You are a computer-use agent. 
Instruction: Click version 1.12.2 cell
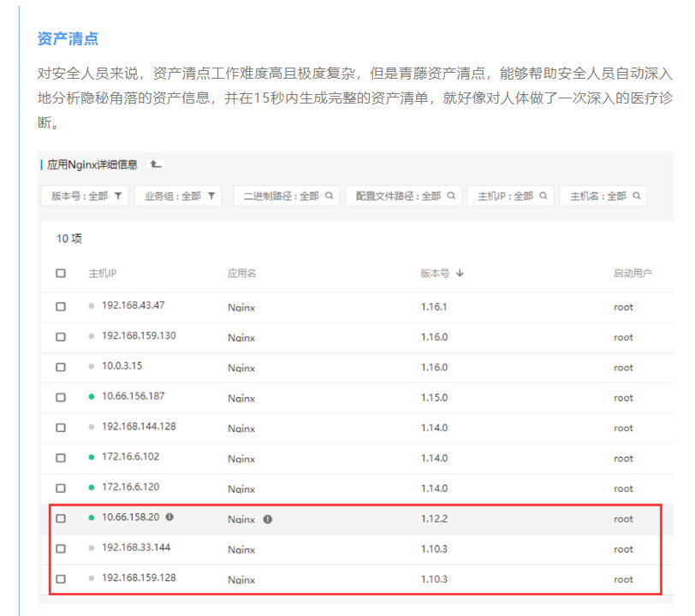(435, 518)
